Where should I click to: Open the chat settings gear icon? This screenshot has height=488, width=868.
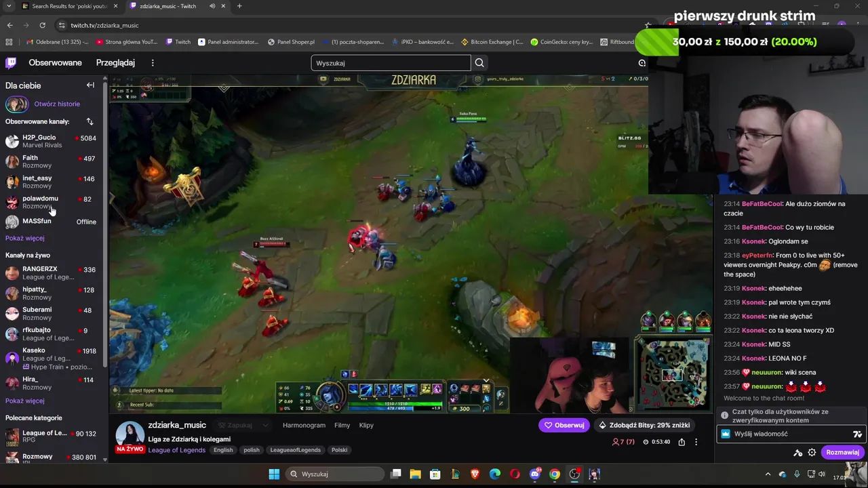pyautogui.click(x=812, y=453)
